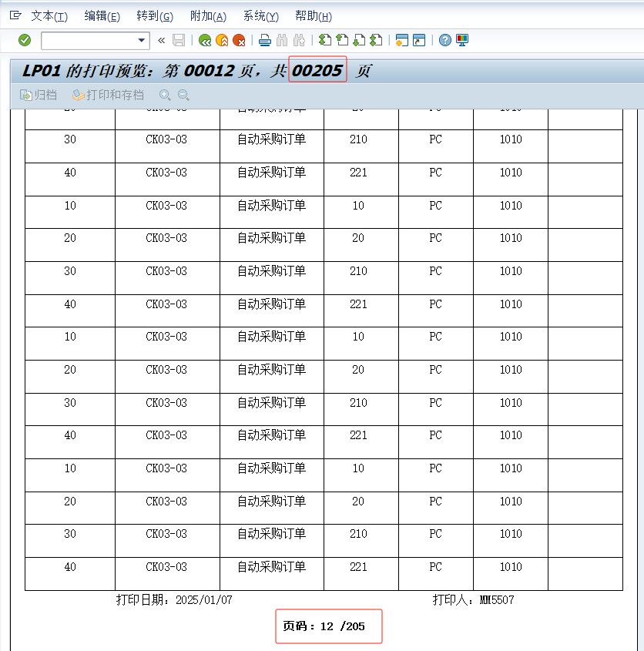Click the grayed-out Save diskette icon
This screenshot has width=644, height=651.
[179, 40]
